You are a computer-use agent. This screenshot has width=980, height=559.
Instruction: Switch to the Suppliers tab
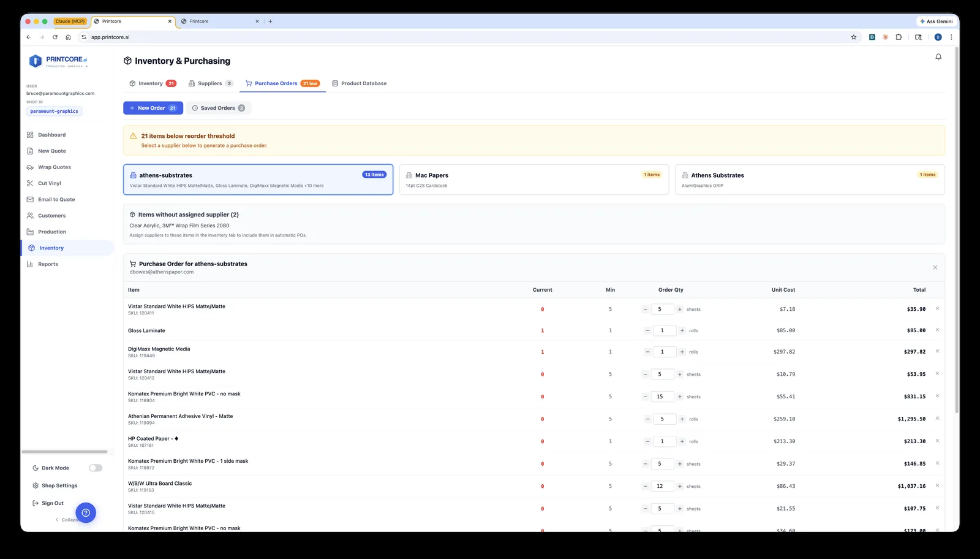(x=211, y=83)
